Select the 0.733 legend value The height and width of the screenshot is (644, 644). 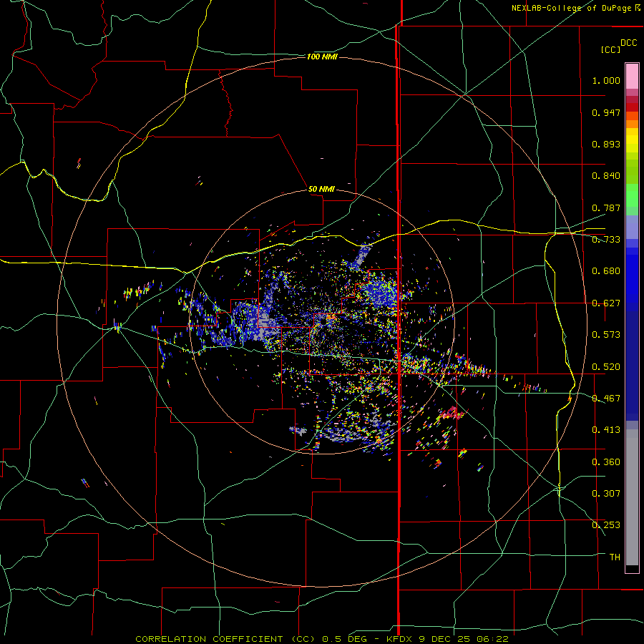(606, 240)
